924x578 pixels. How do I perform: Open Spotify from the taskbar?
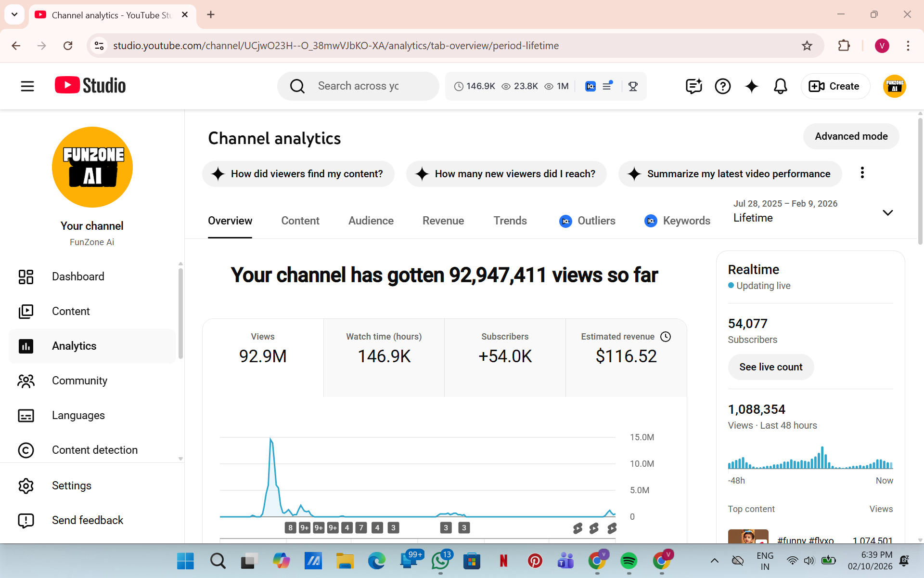[629, 561]
